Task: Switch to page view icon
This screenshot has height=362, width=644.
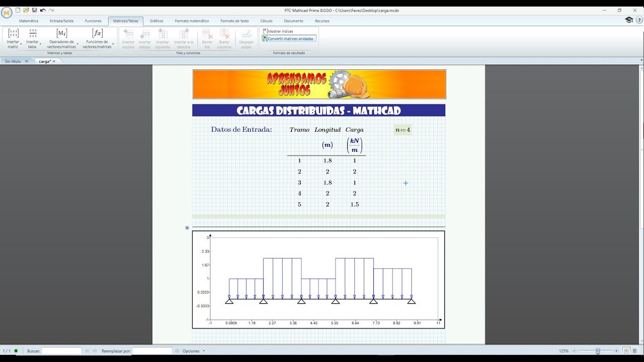Action: pyautogui.click(x=626, y=351)
